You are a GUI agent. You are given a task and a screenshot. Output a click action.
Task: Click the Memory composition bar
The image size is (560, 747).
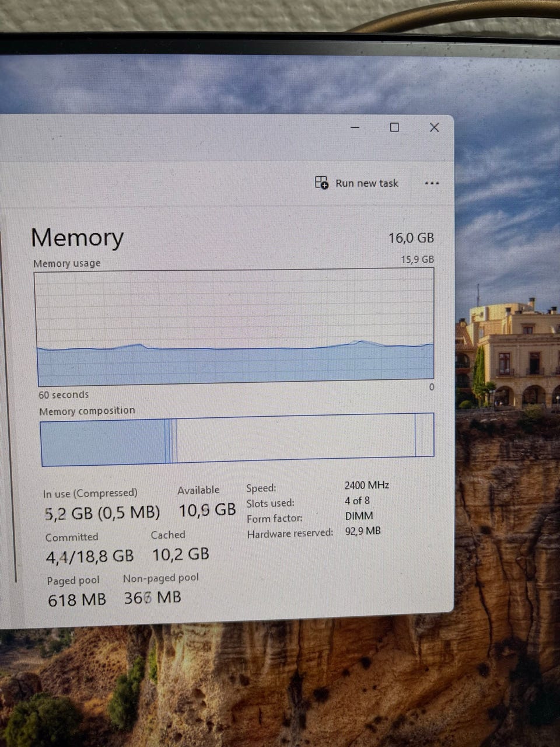point(237,439)
